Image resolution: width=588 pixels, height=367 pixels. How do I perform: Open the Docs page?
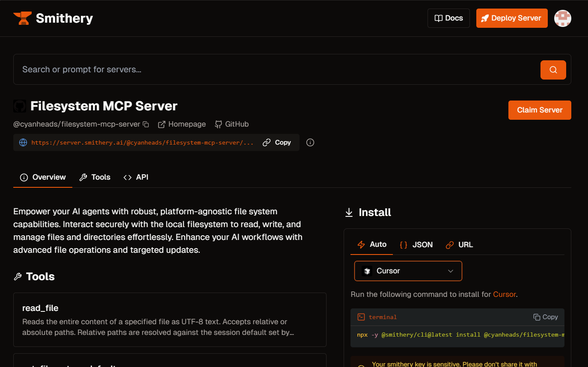click(448, 18)
